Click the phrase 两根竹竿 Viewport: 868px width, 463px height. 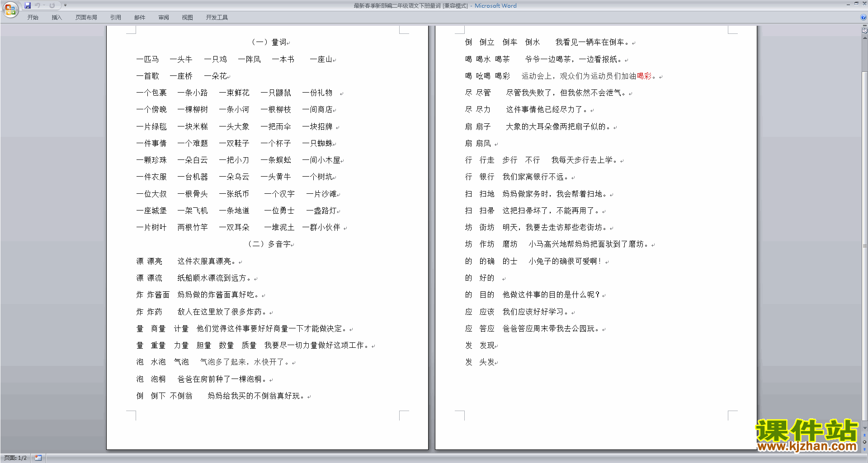point(193,227)
